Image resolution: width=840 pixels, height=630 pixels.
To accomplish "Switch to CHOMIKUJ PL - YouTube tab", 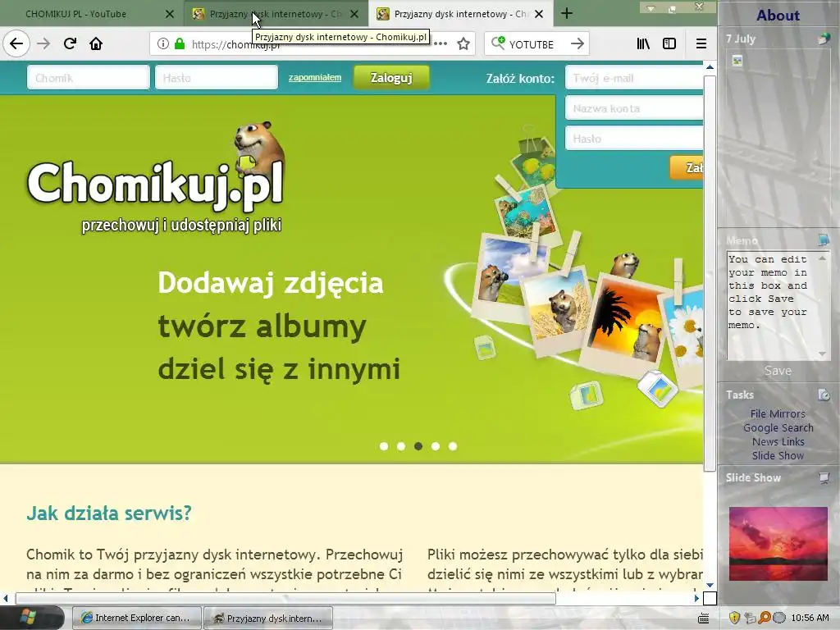I will [x=75, y=14].
